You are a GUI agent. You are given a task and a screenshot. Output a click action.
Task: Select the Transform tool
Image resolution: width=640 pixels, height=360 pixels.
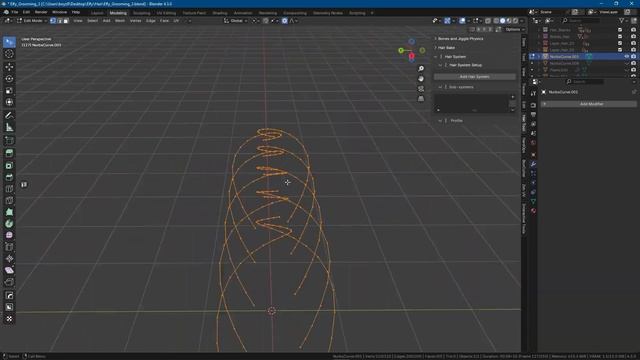(9, 102)
